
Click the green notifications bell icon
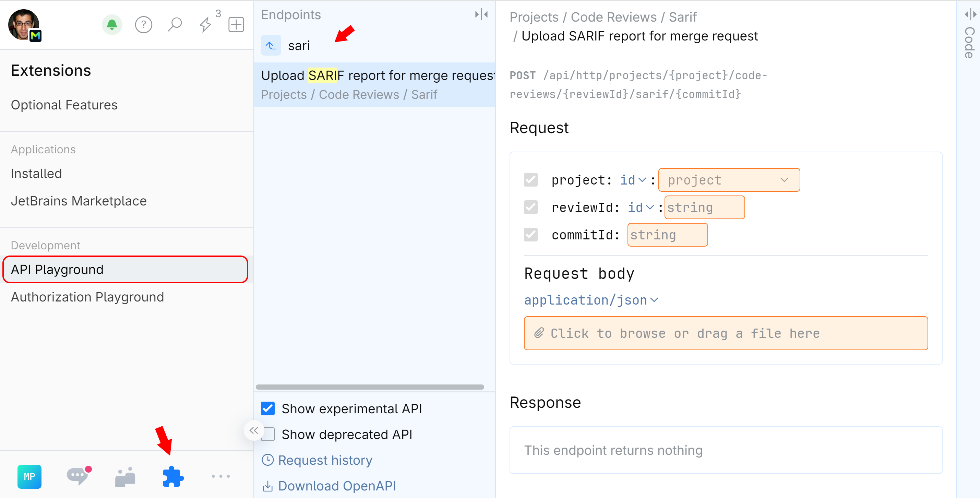[112, 25]
